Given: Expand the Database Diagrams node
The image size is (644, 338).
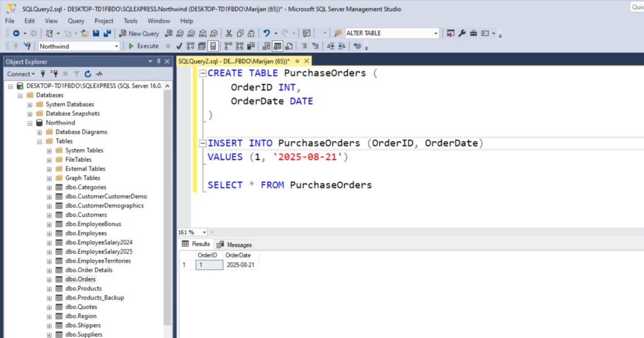Looking at the screenshot, I should [40, 132].
